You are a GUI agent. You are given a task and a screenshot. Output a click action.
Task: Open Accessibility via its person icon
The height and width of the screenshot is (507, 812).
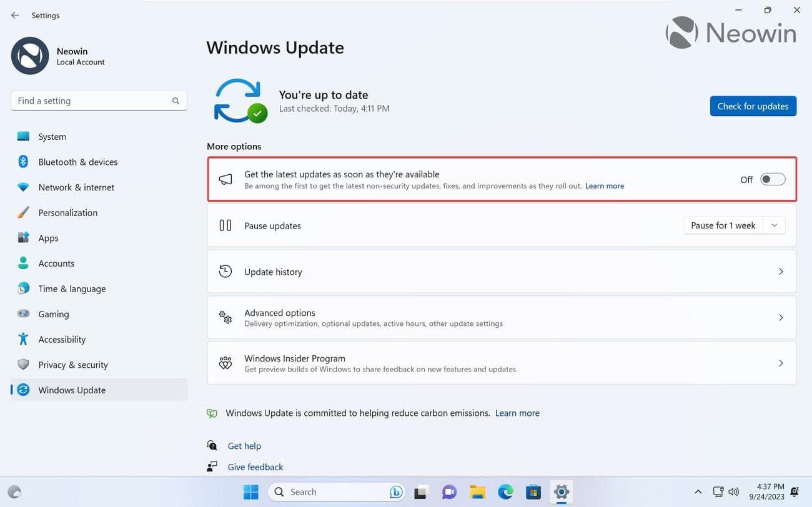coord(22,339)
